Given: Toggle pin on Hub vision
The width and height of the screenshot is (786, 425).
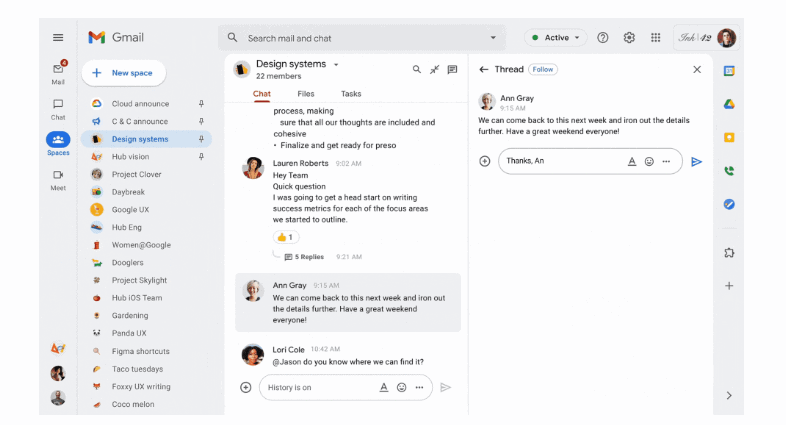Looking at the screenshot, I should tap(201, 156).
